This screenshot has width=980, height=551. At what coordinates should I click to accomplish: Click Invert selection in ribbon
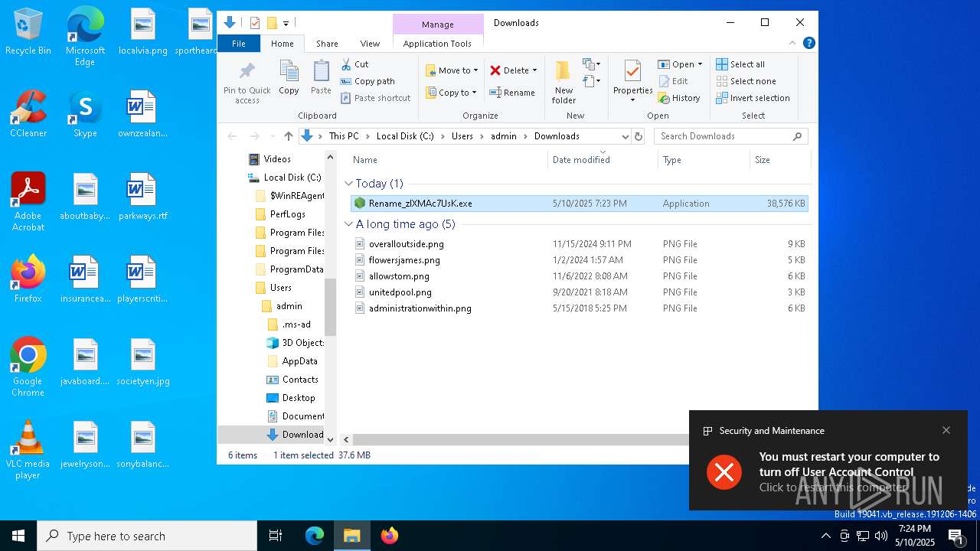point(753,98)
